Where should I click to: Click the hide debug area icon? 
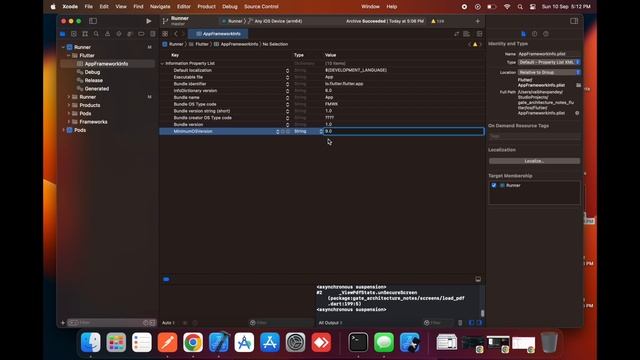coord(478,279)
